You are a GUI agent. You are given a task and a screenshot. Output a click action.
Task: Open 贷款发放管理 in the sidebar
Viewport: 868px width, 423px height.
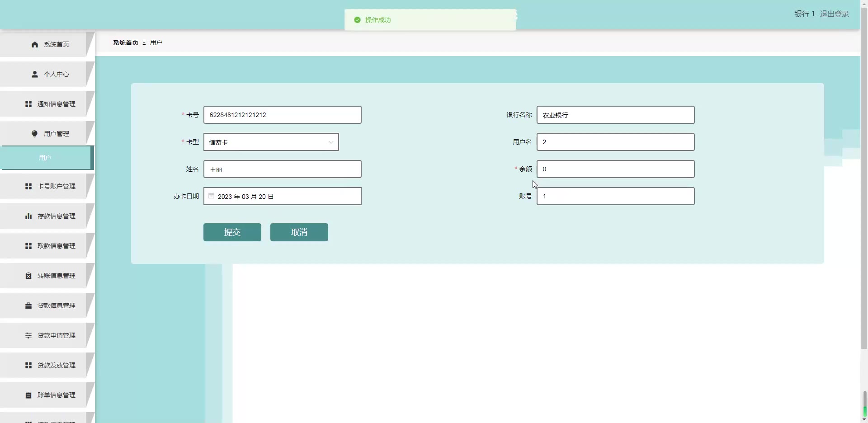(x=47, y=365)
